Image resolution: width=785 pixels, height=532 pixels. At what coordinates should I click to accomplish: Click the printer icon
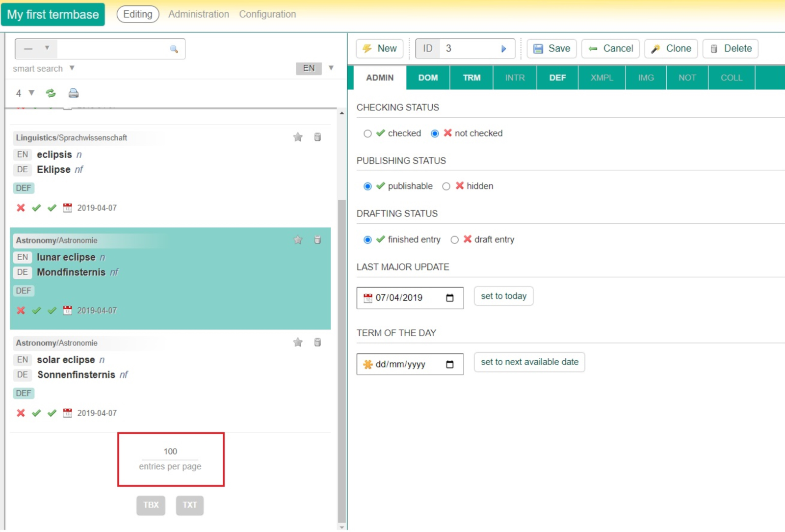pos(73,93)
